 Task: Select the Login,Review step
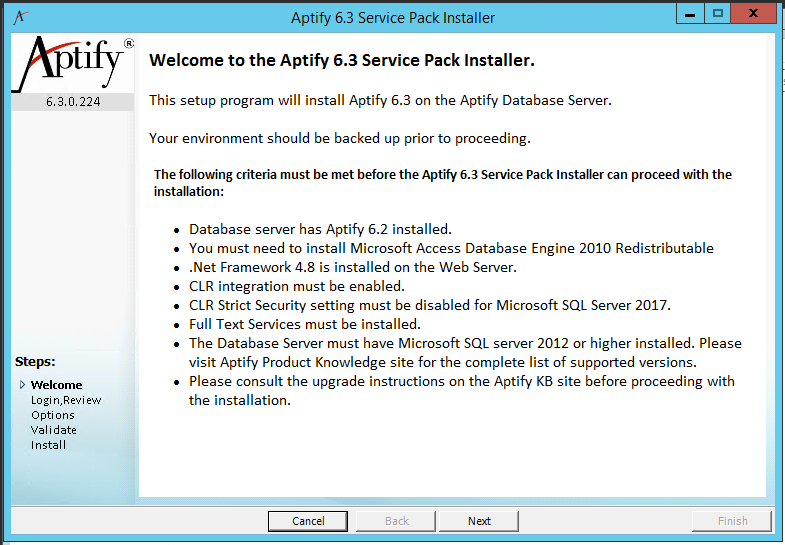(66, 400)
